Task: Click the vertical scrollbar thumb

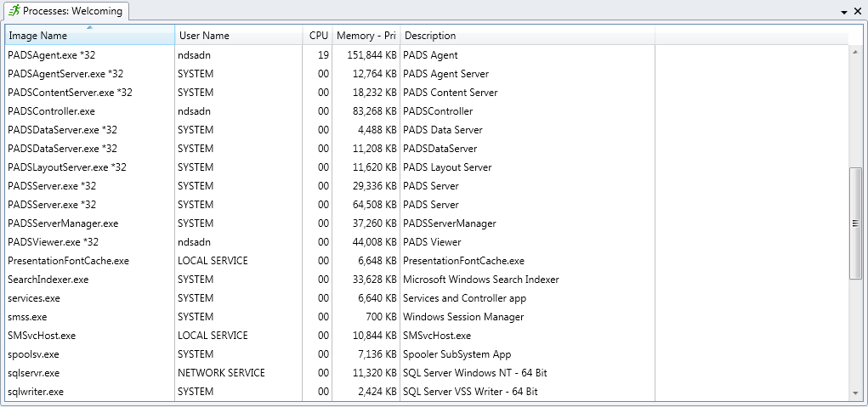Action: click(x=856, y=223)
